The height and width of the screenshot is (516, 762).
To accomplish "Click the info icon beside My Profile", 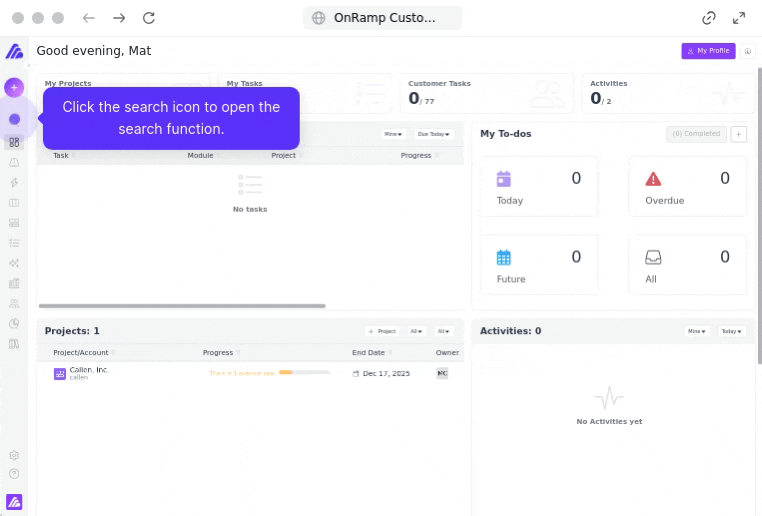I will point(748,51).
